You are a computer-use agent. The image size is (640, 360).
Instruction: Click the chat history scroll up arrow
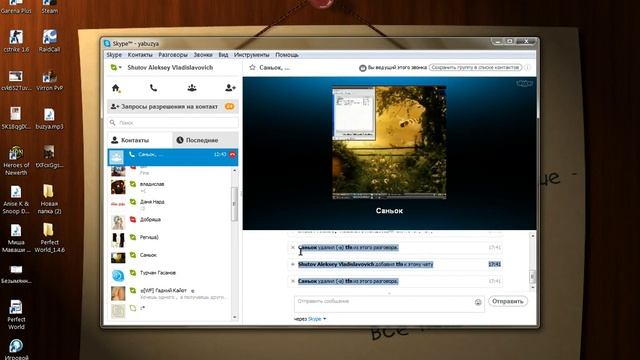[x=532, y=236]
